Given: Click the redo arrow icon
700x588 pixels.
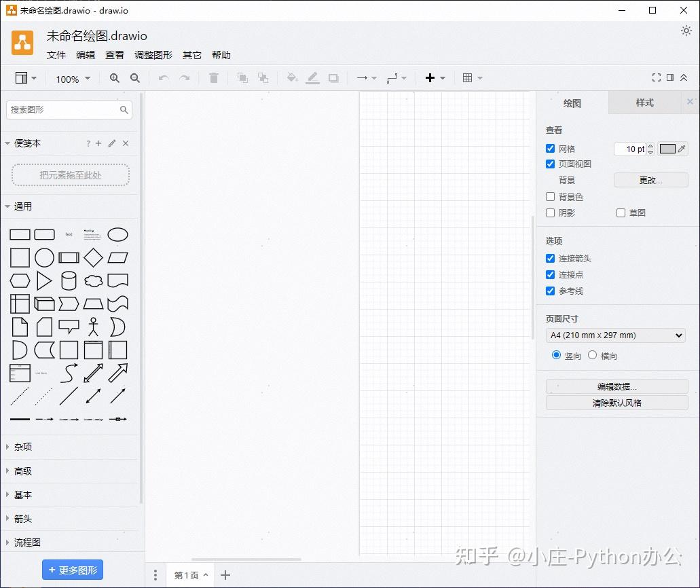Looking at the screenshot, I should coord(185,78).
